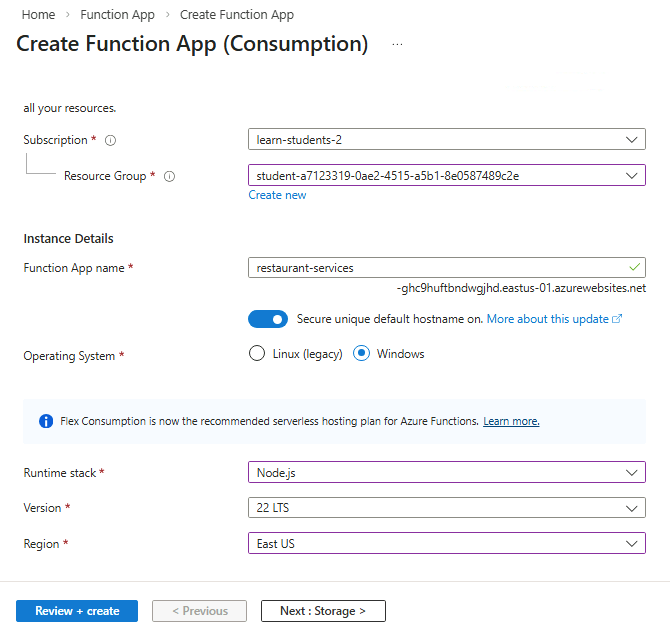Select the Windows operating system option
Screen dimensions: 670x637
click(x=362, y=354)
